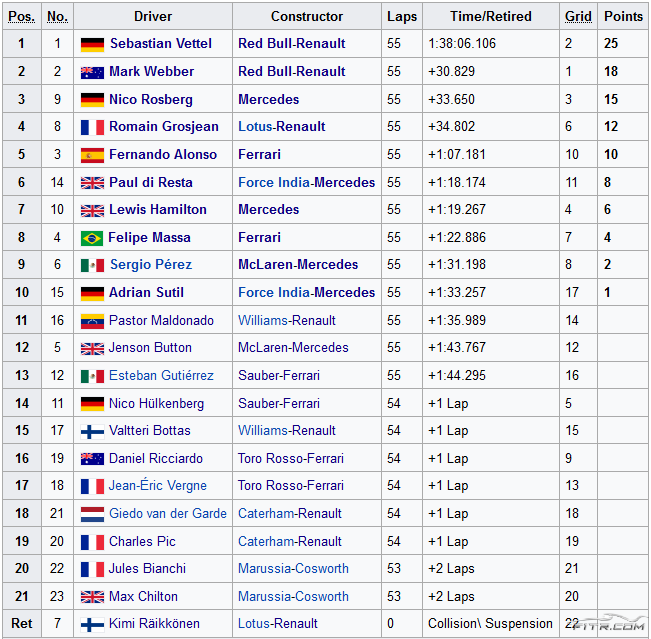Screen dimensions: 651x639
Task: Click the Australian flag next to Mark Webber
Action: [x=92, y=72]
